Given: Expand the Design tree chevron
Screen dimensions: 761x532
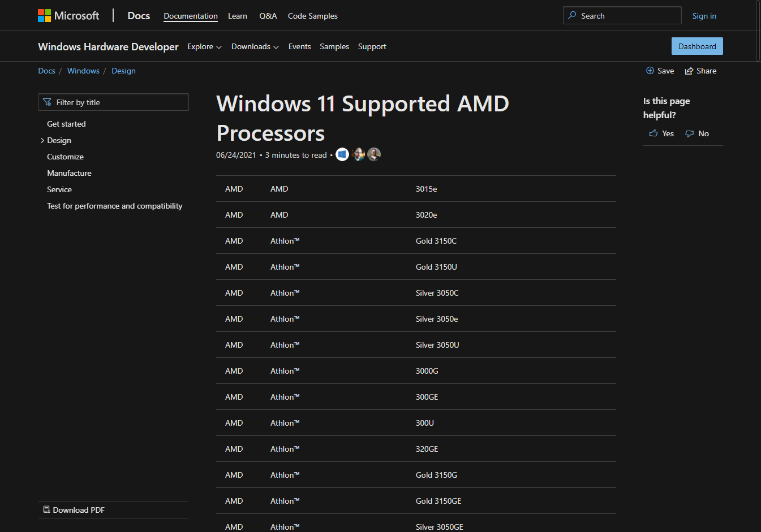Looking at the screenshot, I should (42, 140).
